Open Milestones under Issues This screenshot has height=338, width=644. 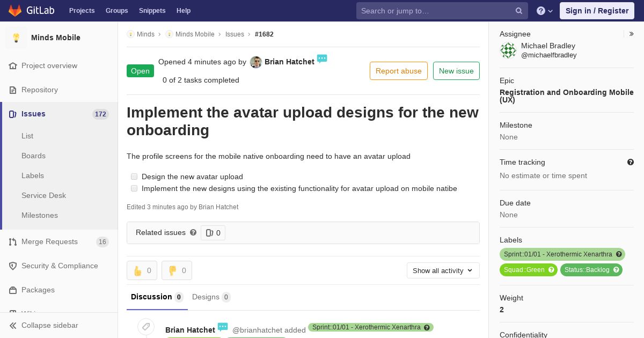tap(40, 215)
